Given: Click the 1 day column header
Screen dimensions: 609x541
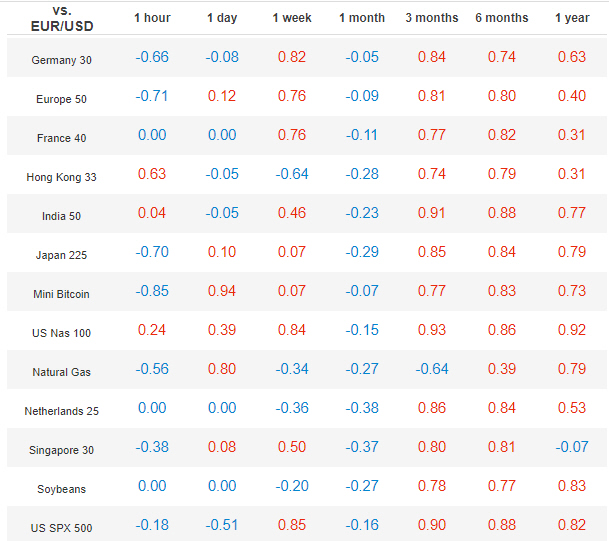Looking at the screenshot, I should tap(222, 18).
